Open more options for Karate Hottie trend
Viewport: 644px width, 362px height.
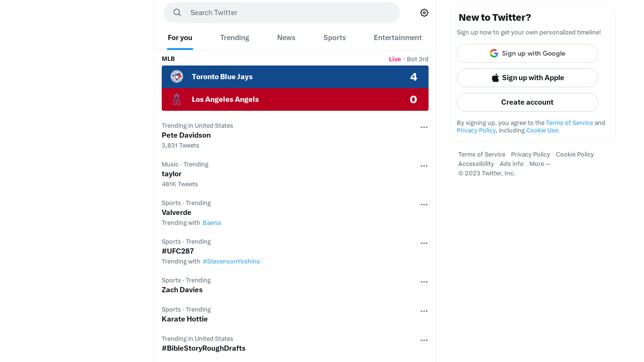click(x=424, y=311)
